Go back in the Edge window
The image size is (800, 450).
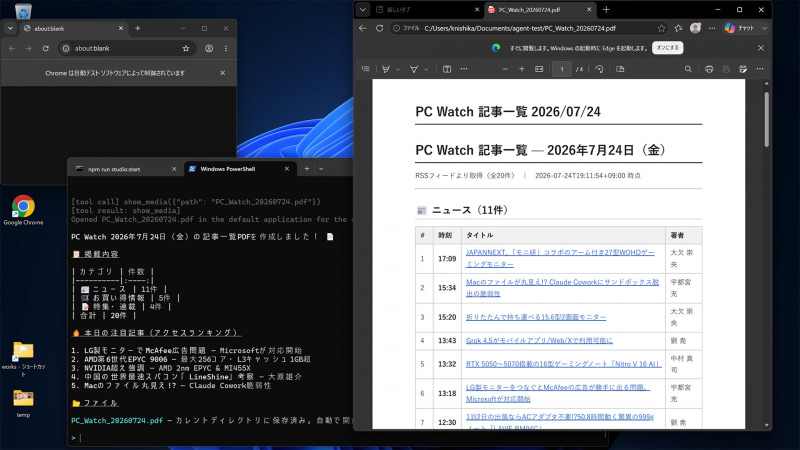[363, 29]
